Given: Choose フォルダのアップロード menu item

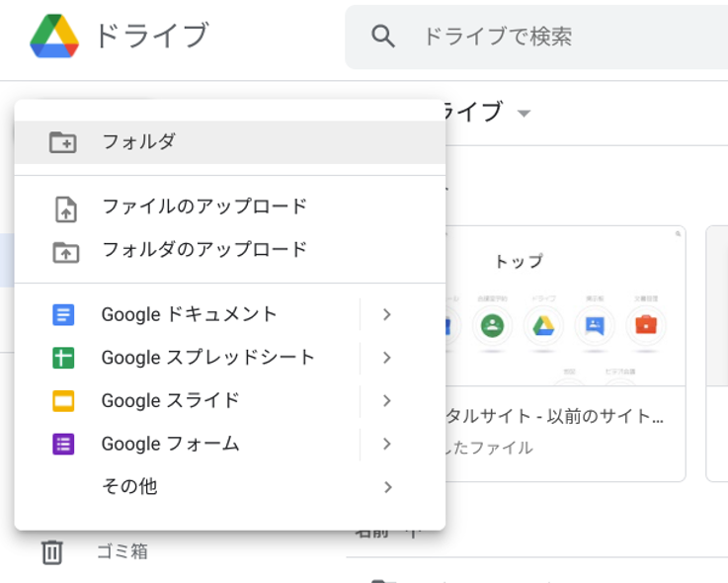Looking at the screenshot, I should [x=230, y=249].
